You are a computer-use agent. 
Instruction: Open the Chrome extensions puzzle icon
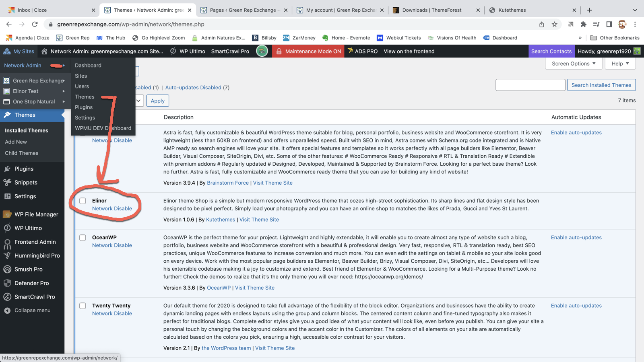click(583, 24)
